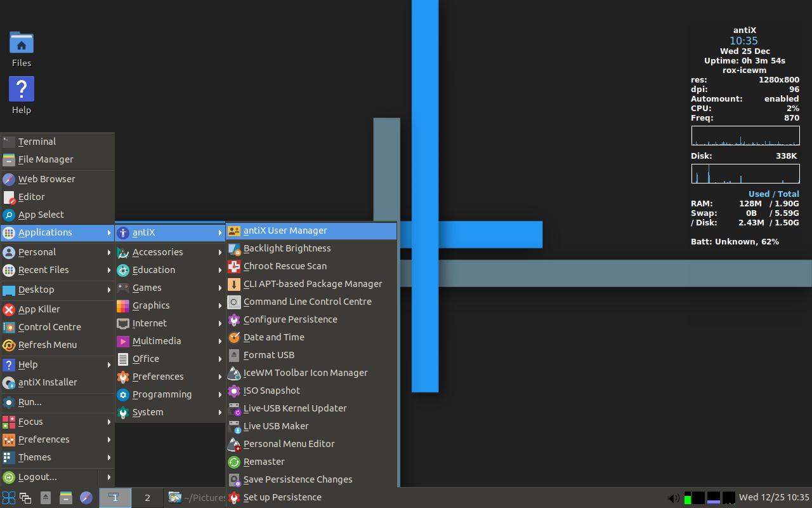Click the volume speaker tray icon
Image resolution: width=812 pixels, height=508 pixels.
tap(674, 498)
